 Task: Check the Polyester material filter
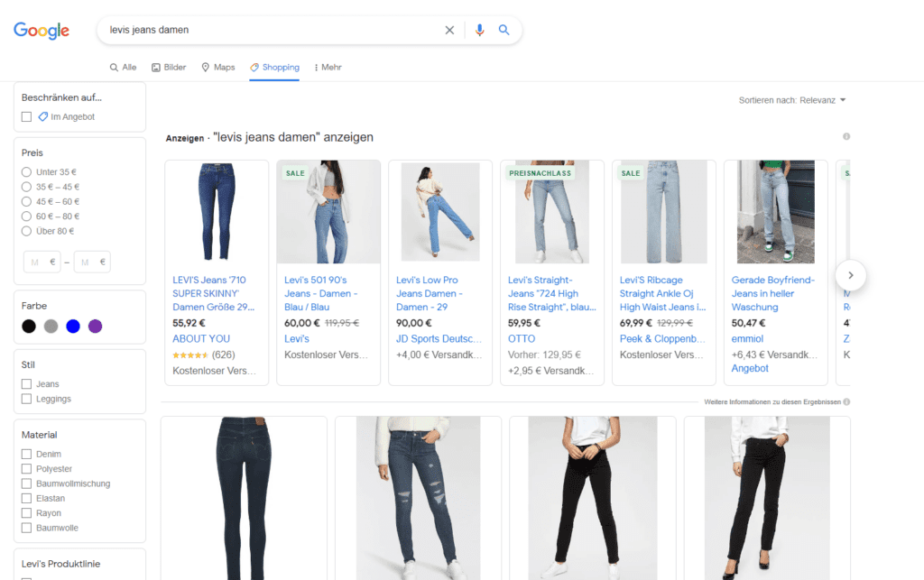point(26,469)
